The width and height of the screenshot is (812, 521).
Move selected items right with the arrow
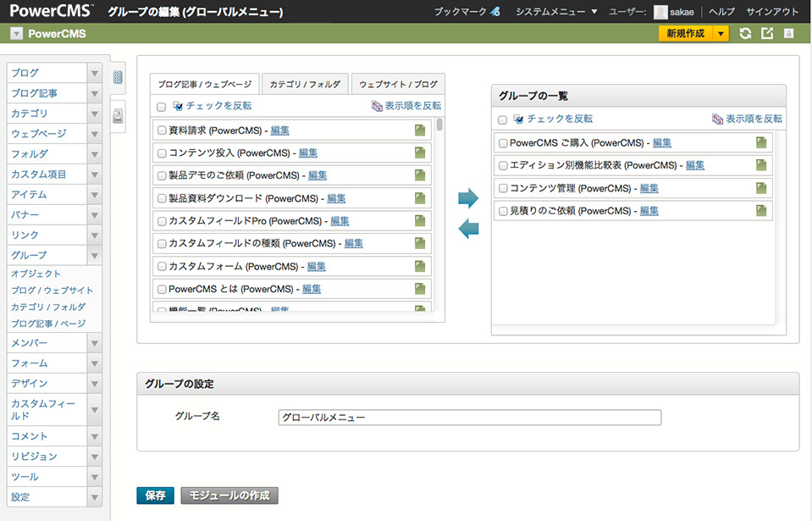[x=468, y=198]
